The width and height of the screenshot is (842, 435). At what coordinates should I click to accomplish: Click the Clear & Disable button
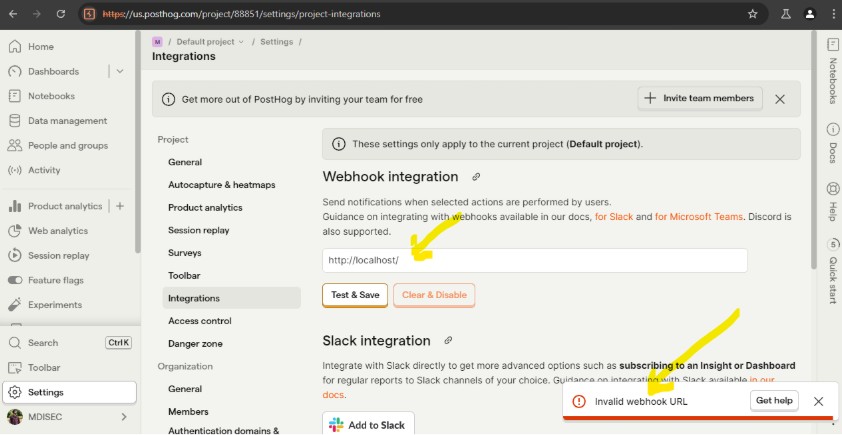(434, 295)
